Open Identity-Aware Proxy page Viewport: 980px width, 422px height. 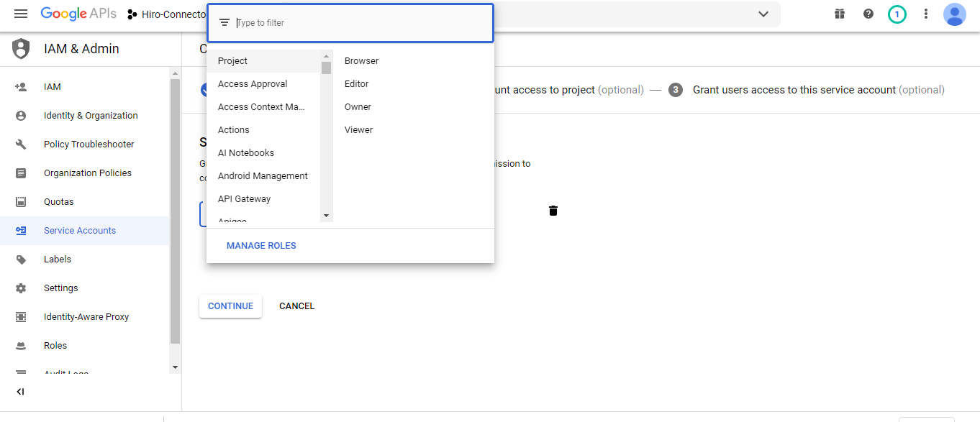click(x=85, y=317)
